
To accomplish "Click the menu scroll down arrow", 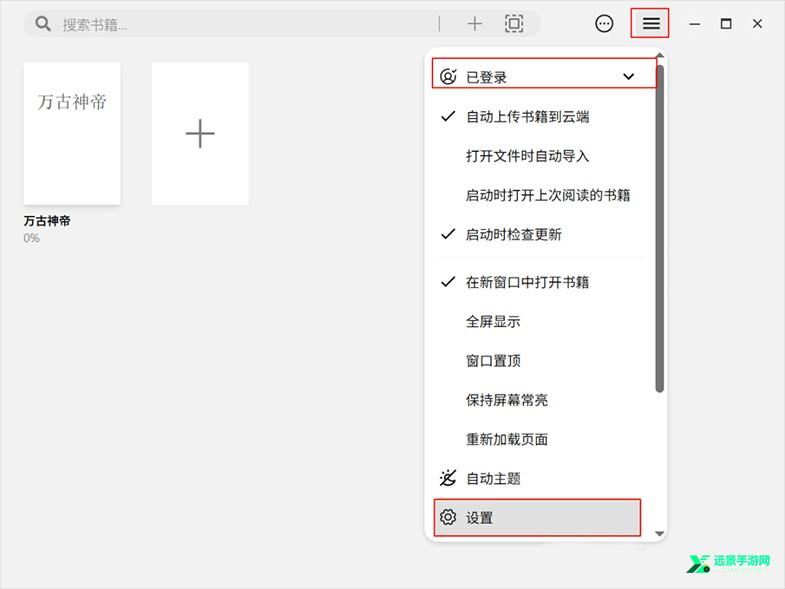I will pos(659,534).
